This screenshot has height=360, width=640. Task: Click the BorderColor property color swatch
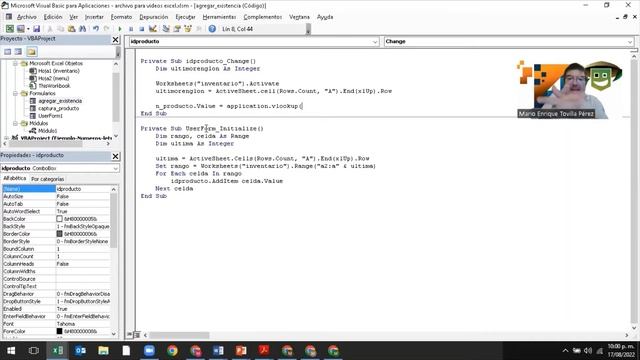coord(59,234)
